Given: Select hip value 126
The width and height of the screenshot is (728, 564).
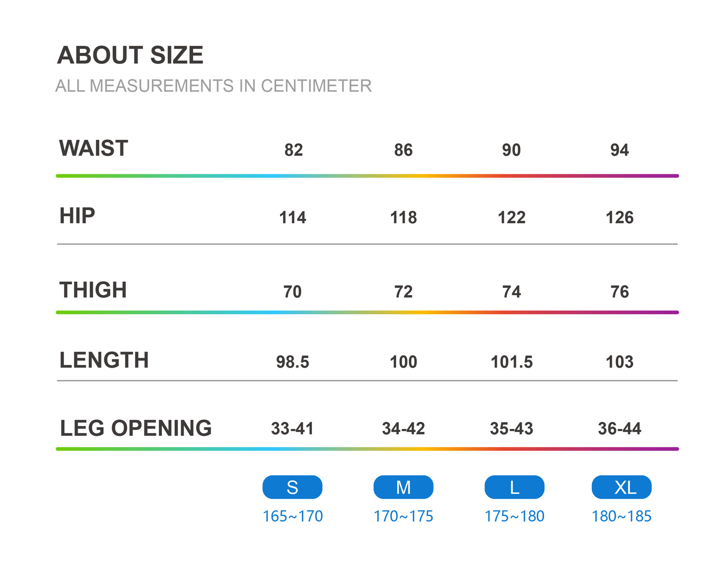Looking at the screenshot, I should click(x=620, y=217).
